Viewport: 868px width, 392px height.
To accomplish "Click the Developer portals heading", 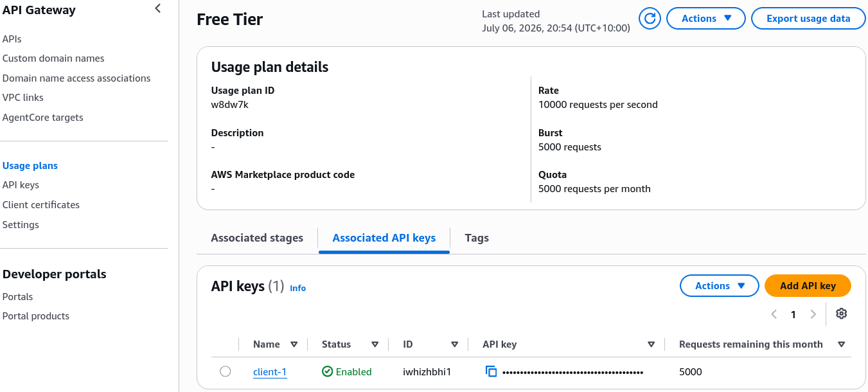I will point(55,274).
